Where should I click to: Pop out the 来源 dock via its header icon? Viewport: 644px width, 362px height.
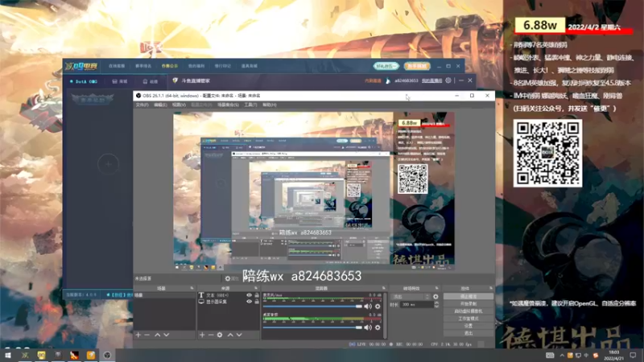click(256, 288)
